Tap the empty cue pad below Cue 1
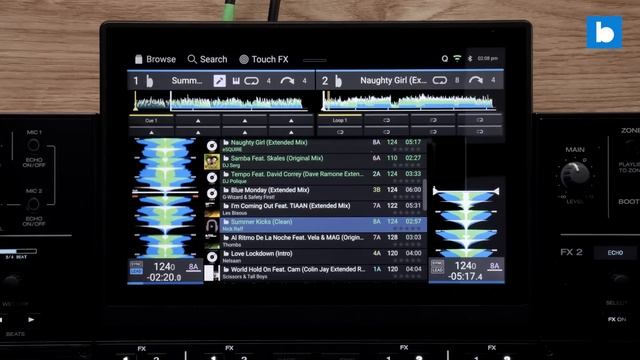Viewport: 640px width, 360px height. (151, 132)
